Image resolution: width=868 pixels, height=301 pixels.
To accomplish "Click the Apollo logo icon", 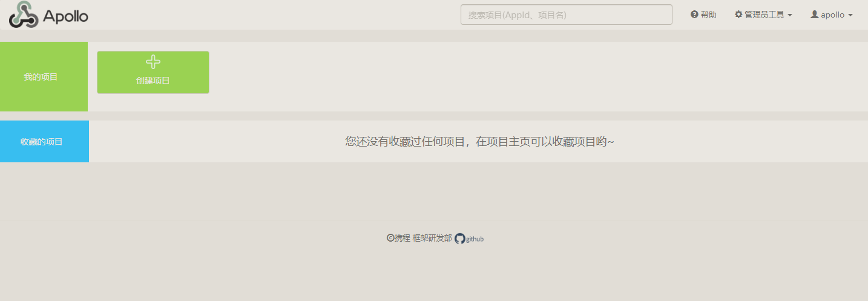I will tap(24, 15).
